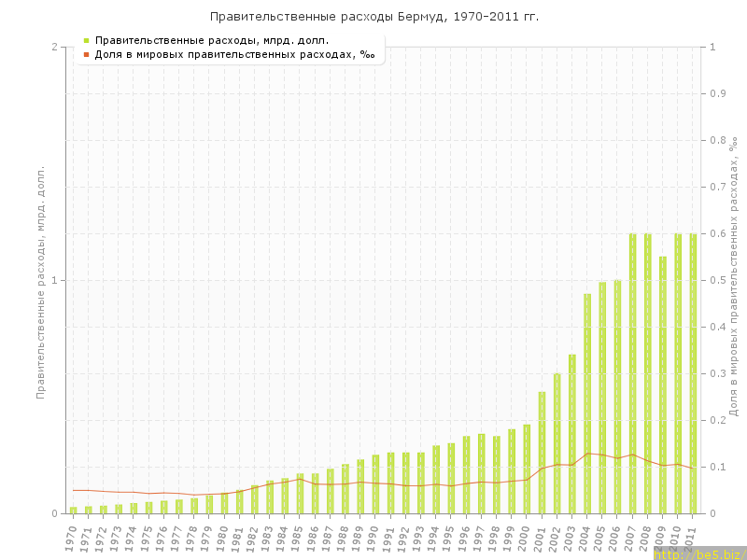Click the left axis tick label '1'
Viewport: 747px width, 560px height.
(x=54, y=280)
